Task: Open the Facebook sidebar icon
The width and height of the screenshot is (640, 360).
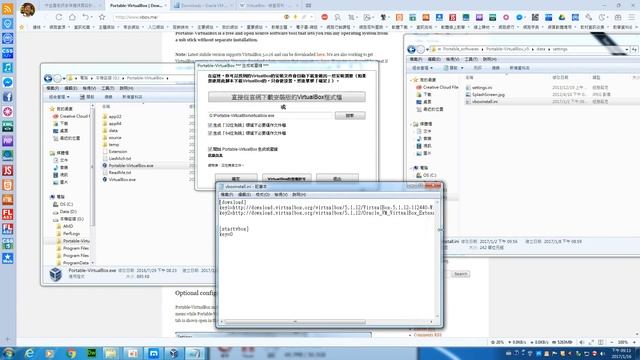Action: click(7, 97)
